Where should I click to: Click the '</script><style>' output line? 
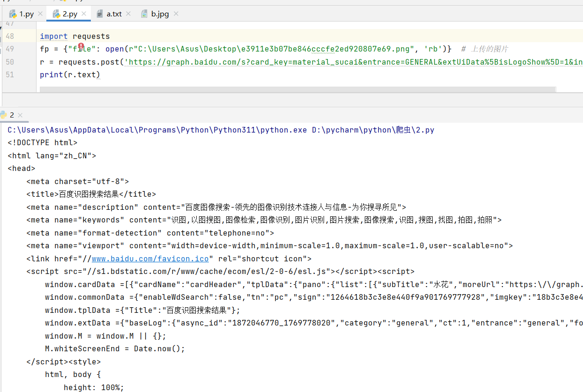point(64,362)
